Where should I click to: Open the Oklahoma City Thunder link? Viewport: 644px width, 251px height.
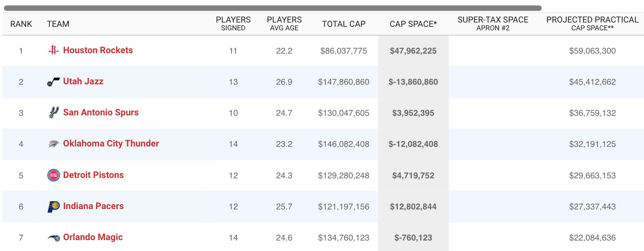[x=111, y=144]
